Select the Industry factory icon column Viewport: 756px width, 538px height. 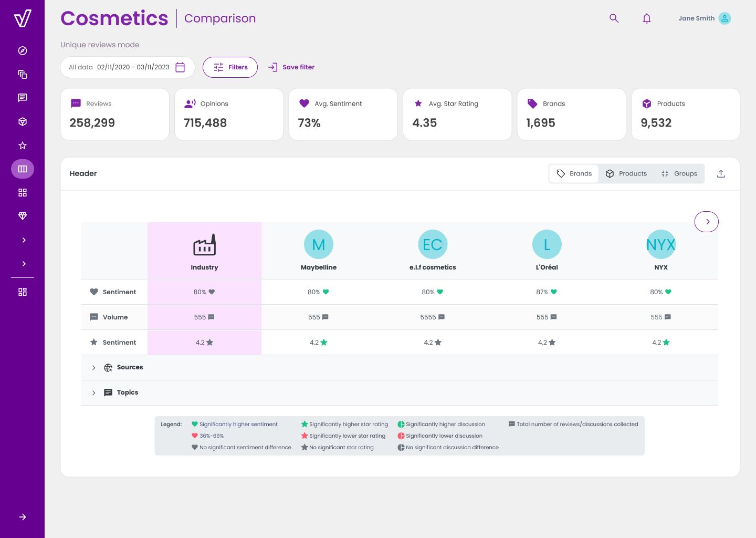point(204,245)
